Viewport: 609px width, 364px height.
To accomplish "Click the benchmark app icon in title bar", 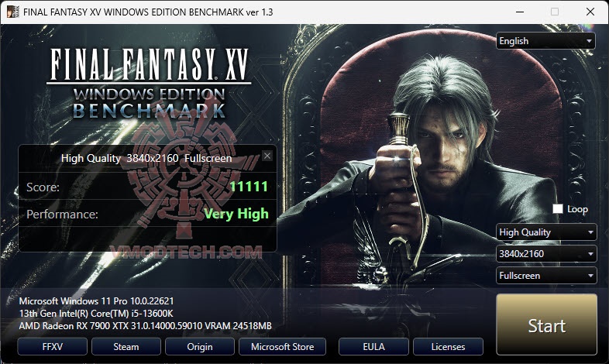I will coord(13,12).
